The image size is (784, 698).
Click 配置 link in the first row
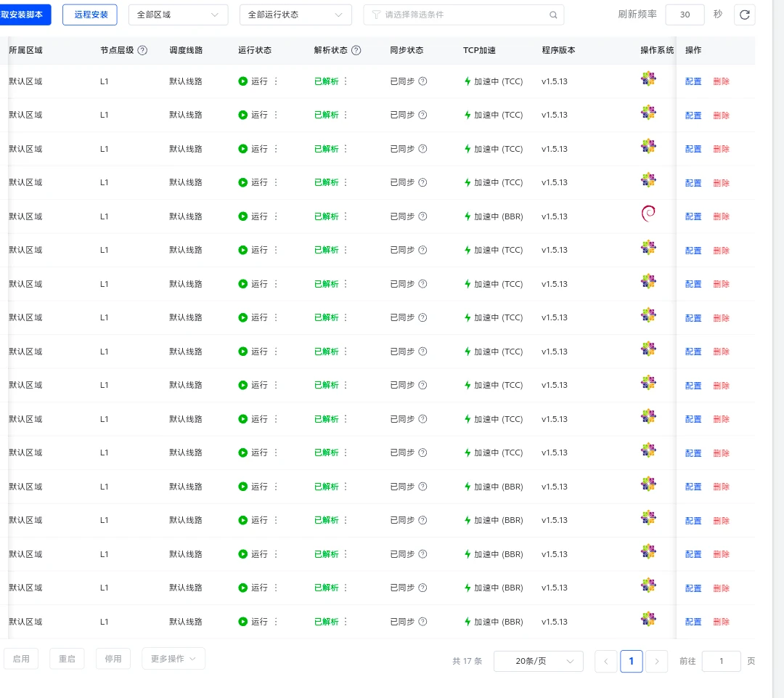[x=693, y=81]
